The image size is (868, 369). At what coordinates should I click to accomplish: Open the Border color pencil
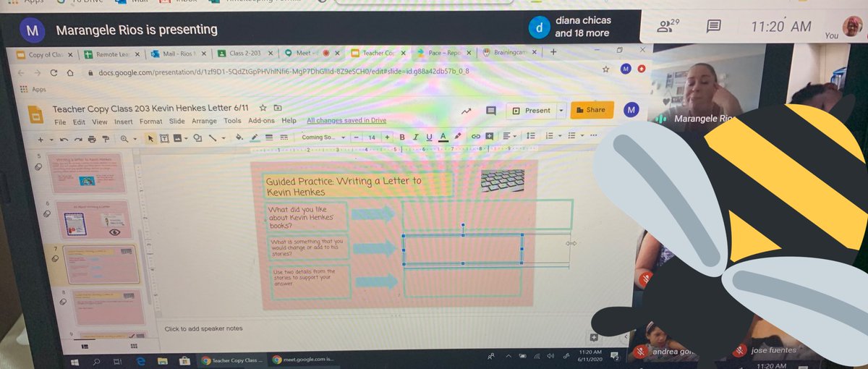[x=255, y=137]
